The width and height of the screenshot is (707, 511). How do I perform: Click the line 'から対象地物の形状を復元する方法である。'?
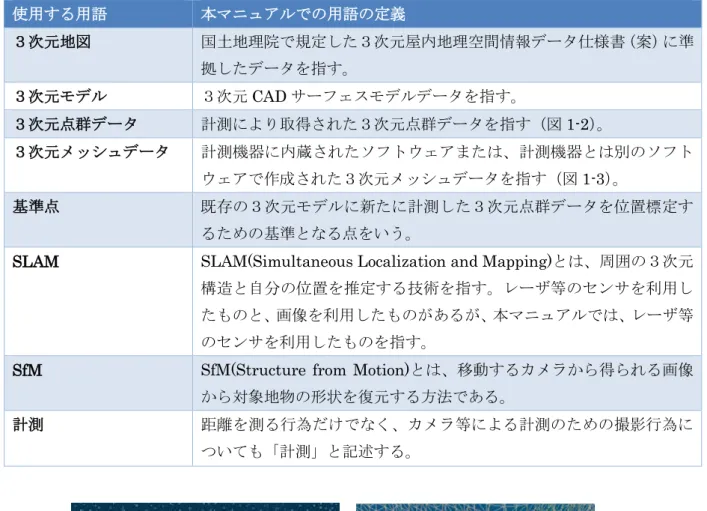coord(354,397)
